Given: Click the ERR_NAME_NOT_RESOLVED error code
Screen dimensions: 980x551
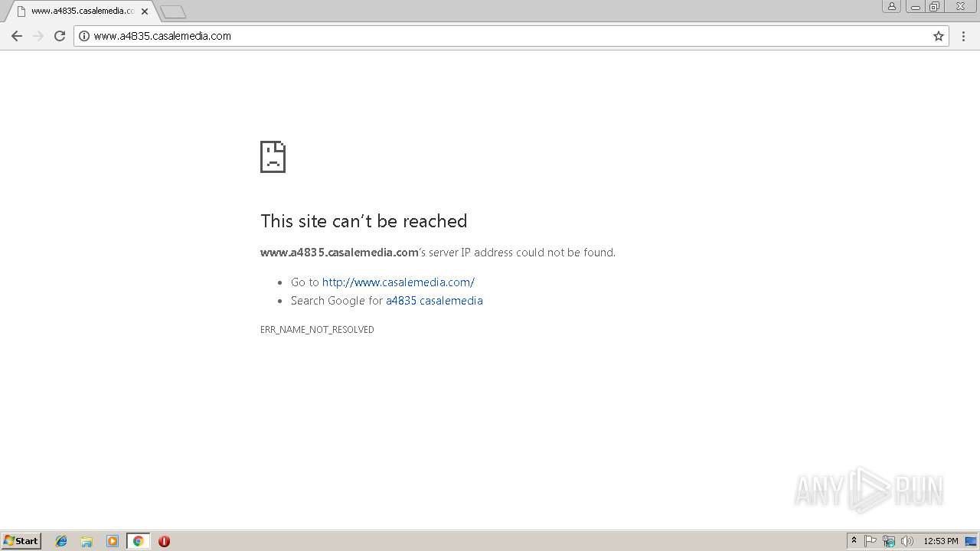Looking at the screenshot, I should point(317,330).
